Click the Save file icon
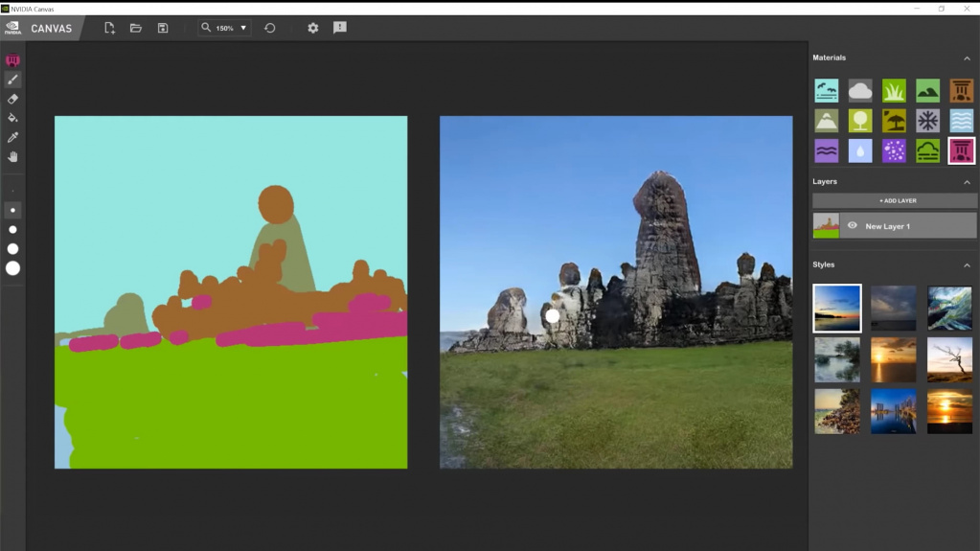 pyautogui.click(x=163, y=28)
